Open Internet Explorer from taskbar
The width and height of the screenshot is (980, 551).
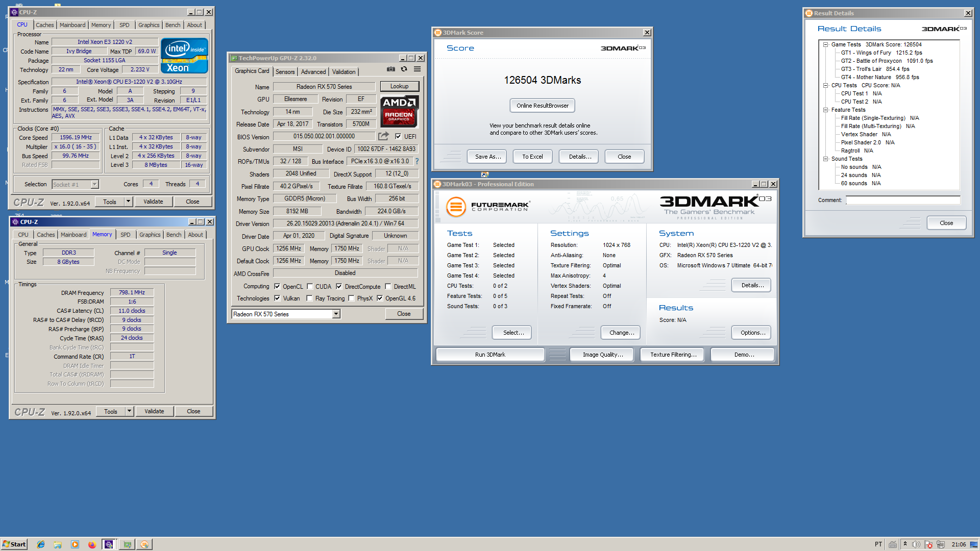point(41,544)
